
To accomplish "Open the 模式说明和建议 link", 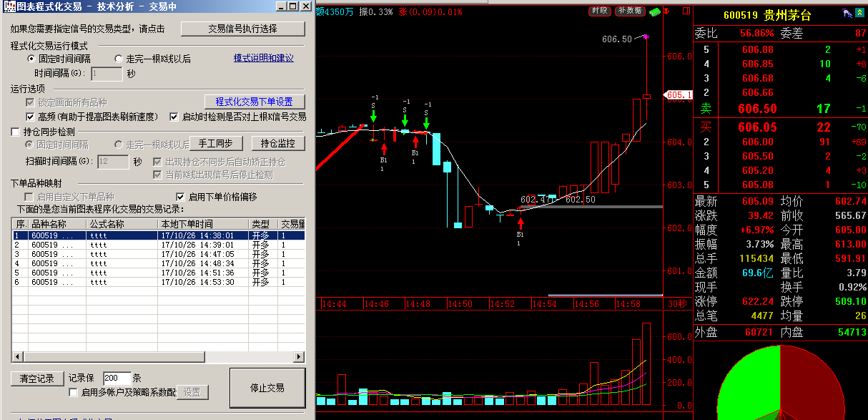I will [x=263, y=58].
